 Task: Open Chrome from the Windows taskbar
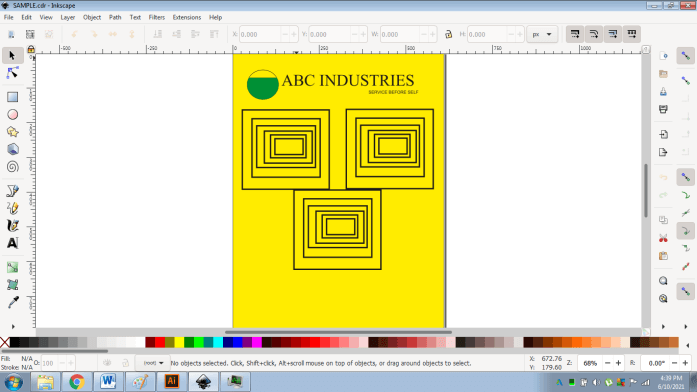[77, 382]
